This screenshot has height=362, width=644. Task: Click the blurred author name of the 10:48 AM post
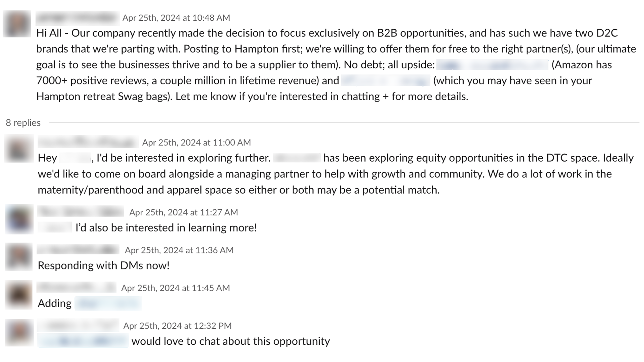[77, 18]
